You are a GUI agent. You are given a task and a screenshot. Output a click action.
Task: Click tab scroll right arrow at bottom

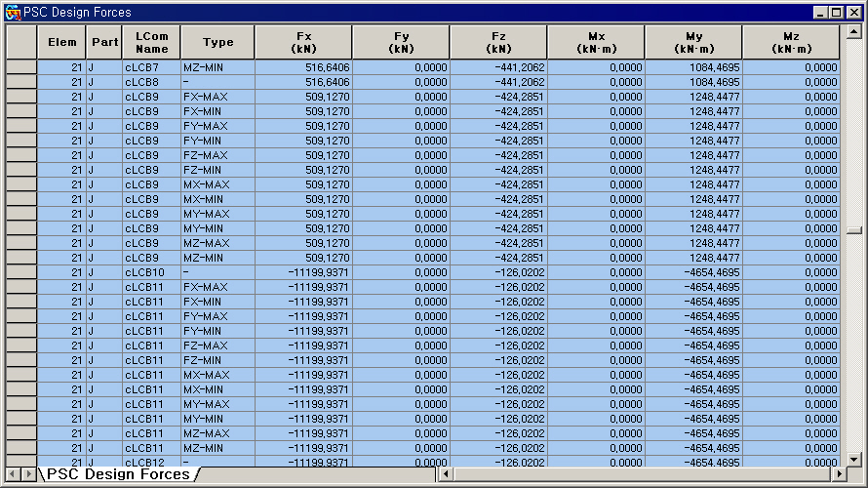27,474
